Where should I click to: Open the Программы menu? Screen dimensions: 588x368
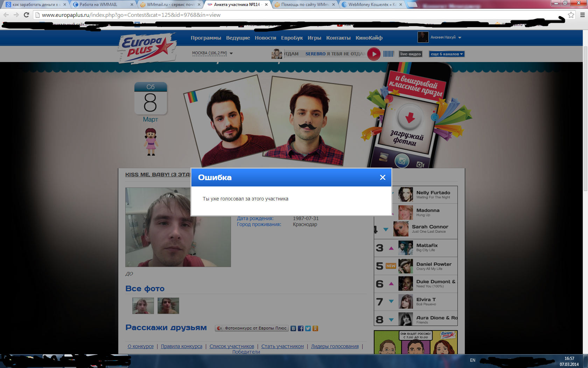click(206, 38)
